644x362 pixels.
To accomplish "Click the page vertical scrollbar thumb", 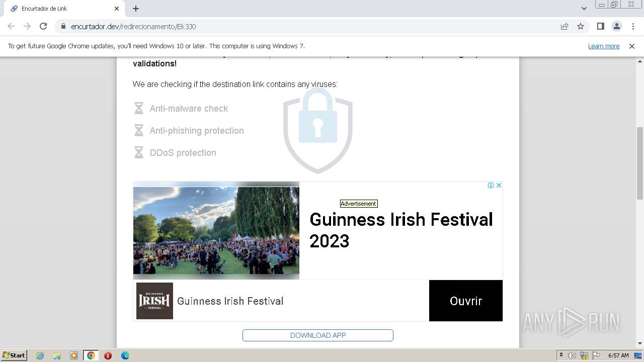I will pos(639,163).
